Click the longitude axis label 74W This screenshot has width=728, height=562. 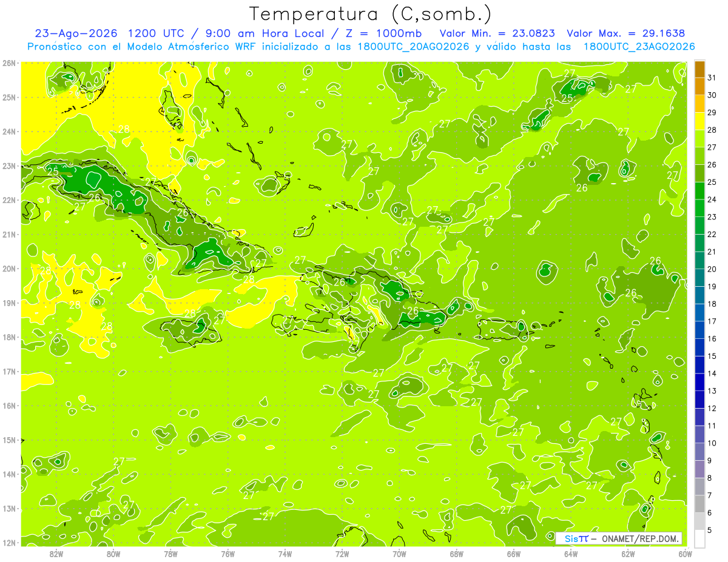285,554
